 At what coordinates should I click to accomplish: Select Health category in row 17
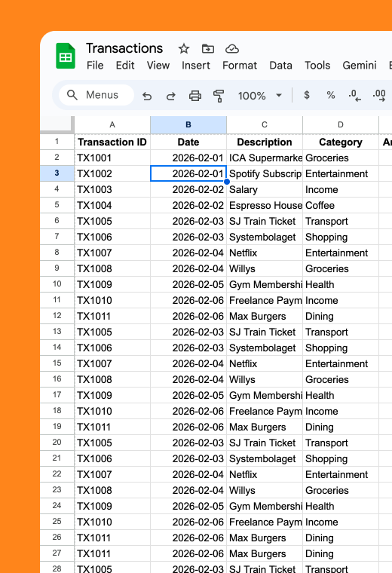tap(341, 395)
